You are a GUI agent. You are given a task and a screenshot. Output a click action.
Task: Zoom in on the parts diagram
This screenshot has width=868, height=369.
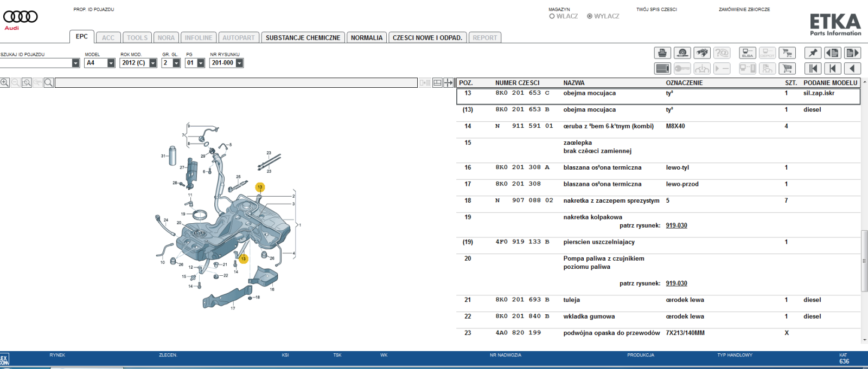pyautogui.click(x=5, y=82)
